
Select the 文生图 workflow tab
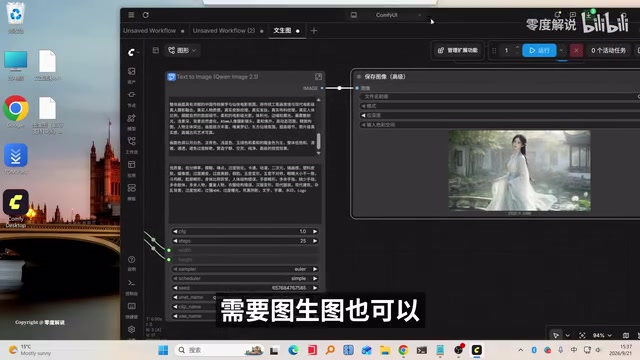282,31
